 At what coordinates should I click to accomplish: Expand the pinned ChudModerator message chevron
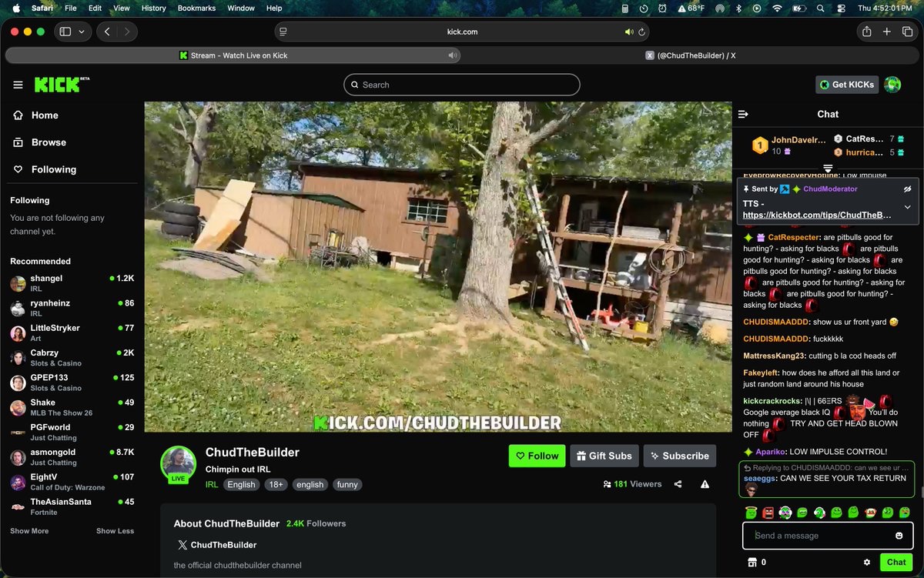click(x=907, y=207)
